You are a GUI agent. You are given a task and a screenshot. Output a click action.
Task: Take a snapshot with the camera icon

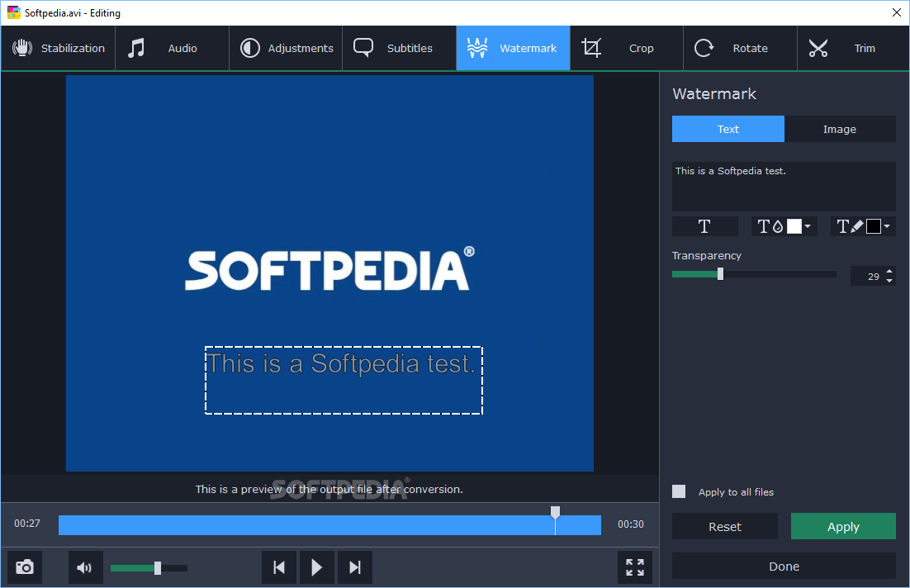(25, 567)
